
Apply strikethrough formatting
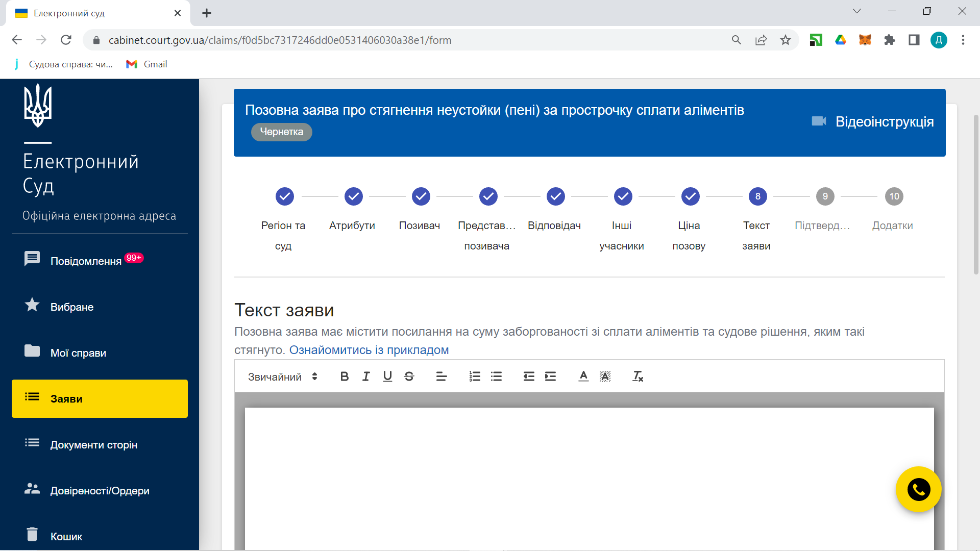409,377
